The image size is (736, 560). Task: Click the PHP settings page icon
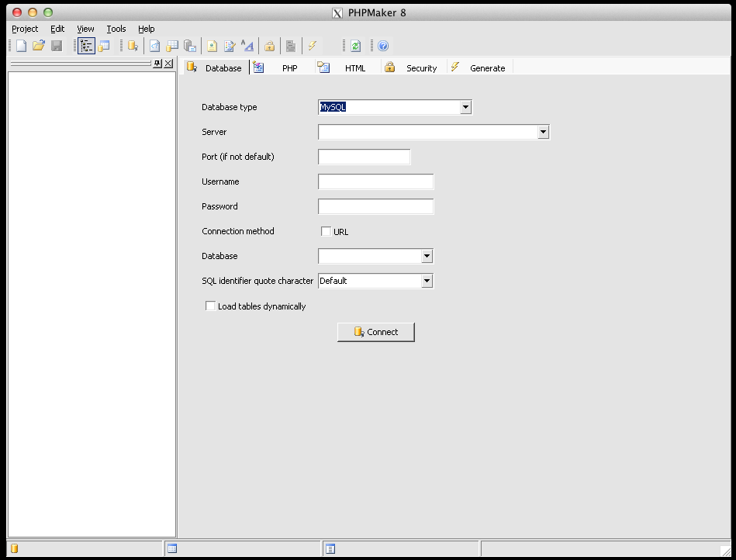point(155,46)
